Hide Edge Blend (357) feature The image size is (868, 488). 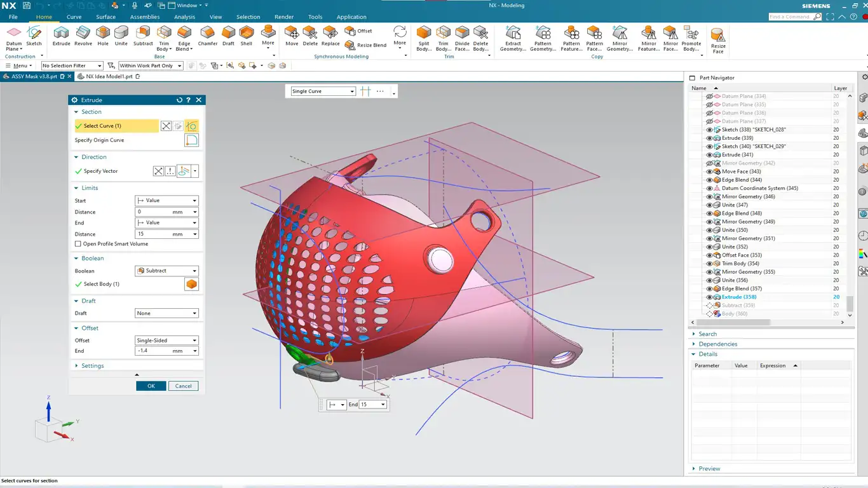tap(710, 288)
